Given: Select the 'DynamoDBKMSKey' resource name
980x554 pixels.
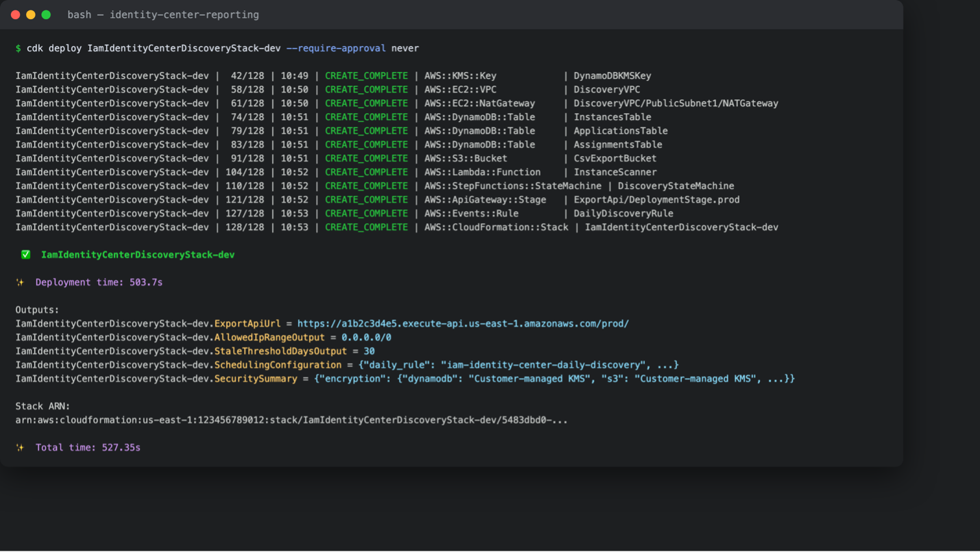Looking at the screenshot, I should pyautogui.click(x=613, y=76).
